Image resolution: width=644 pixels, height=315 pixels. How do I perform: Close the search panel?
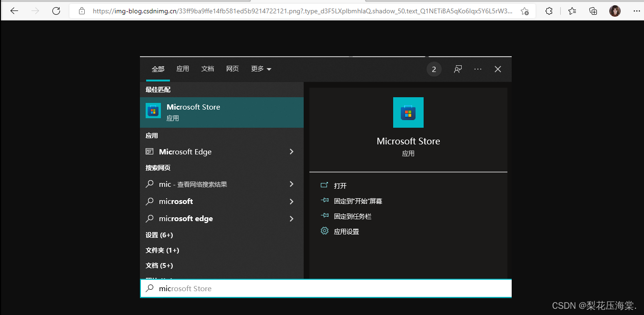click(498, 70)
